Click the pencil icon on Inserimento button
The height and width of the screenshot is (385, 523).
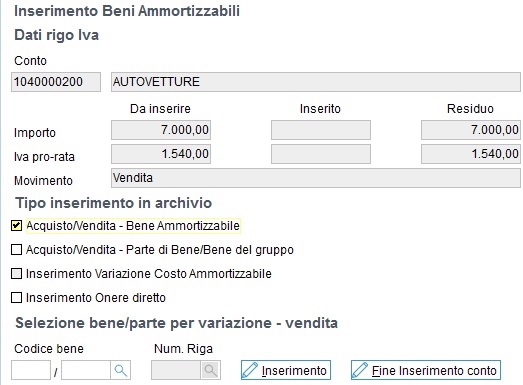(250, 370)
